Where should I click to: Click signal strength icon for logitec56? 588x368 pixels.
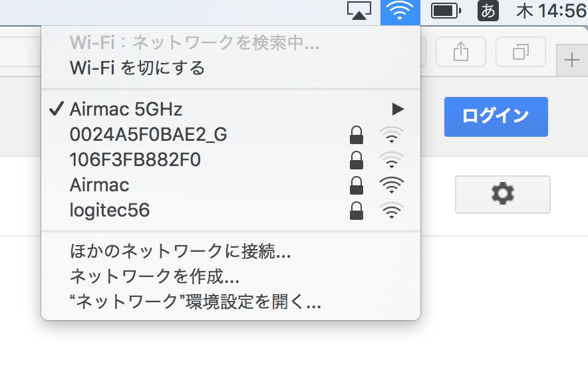(392, 211)
